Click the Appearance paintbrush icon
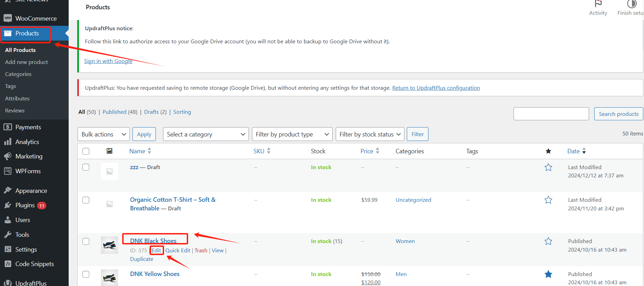 8,190
